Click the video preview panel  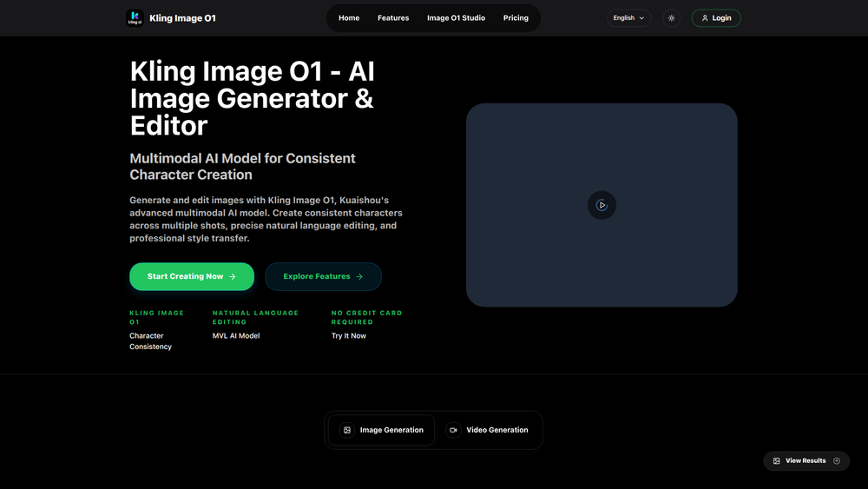point(602,205)
